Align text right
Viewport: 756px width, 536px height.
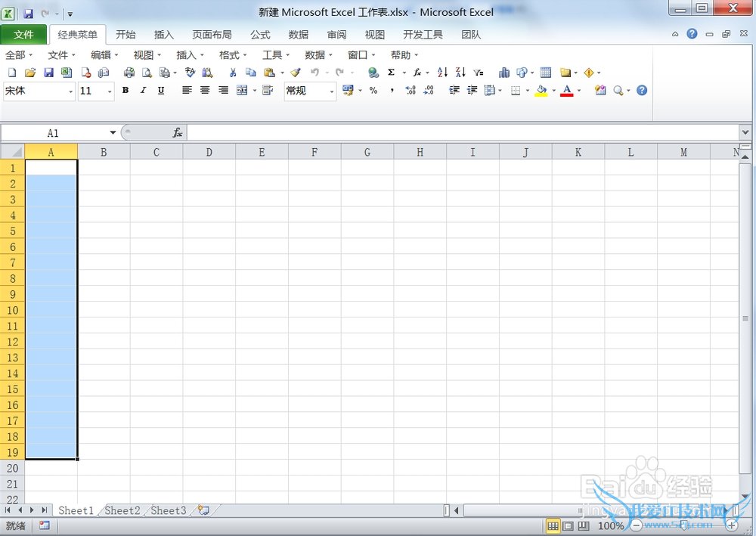pyautogui.click(x=223, y=90)
